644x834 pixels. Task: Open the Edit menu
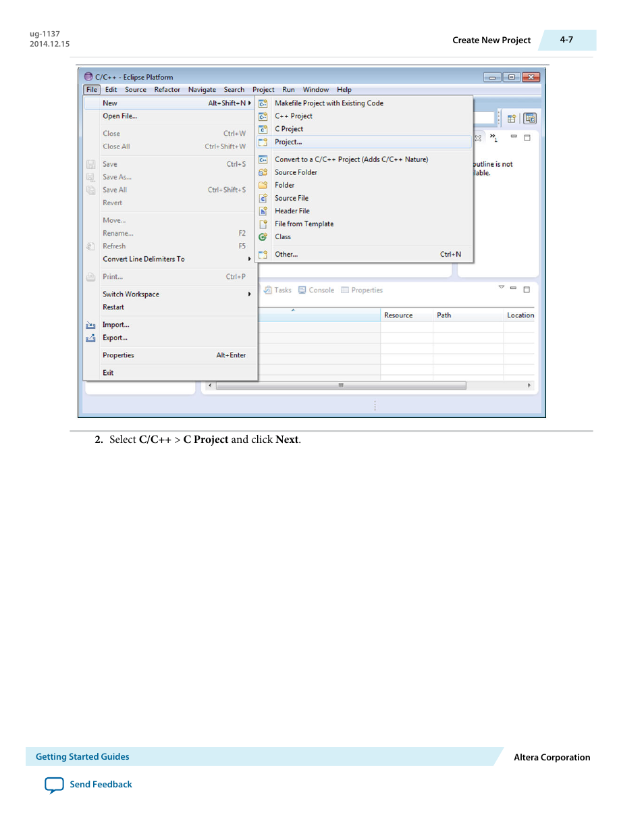[x=111, y=90]
